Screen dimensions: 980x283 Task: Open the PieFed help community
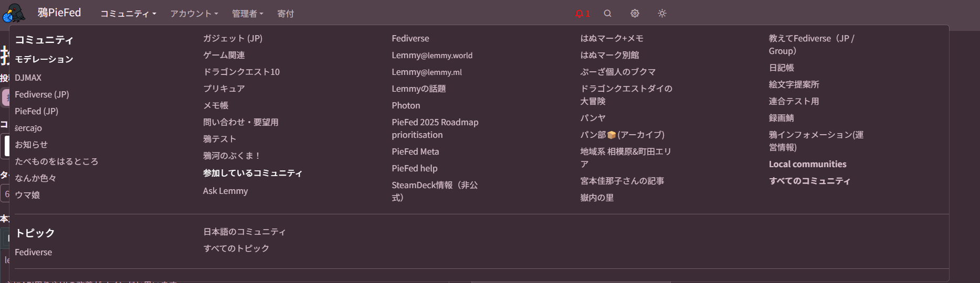coord(415,168)
